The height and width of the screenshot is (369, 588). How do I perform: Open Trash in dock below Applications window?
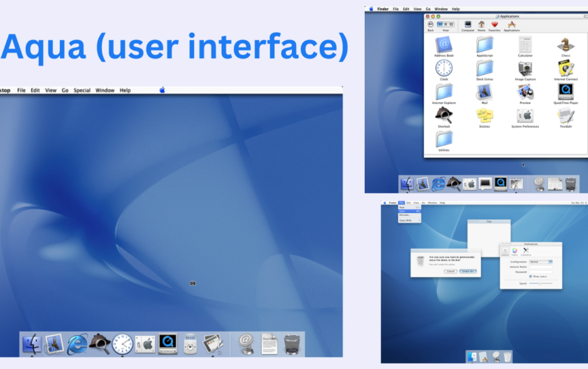(x=570, y=184)
